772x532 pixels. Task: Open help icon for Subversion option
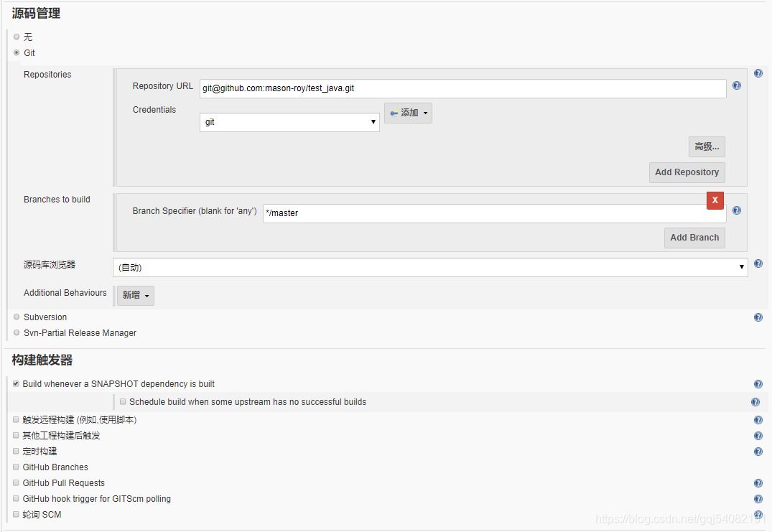coord(758,317)
